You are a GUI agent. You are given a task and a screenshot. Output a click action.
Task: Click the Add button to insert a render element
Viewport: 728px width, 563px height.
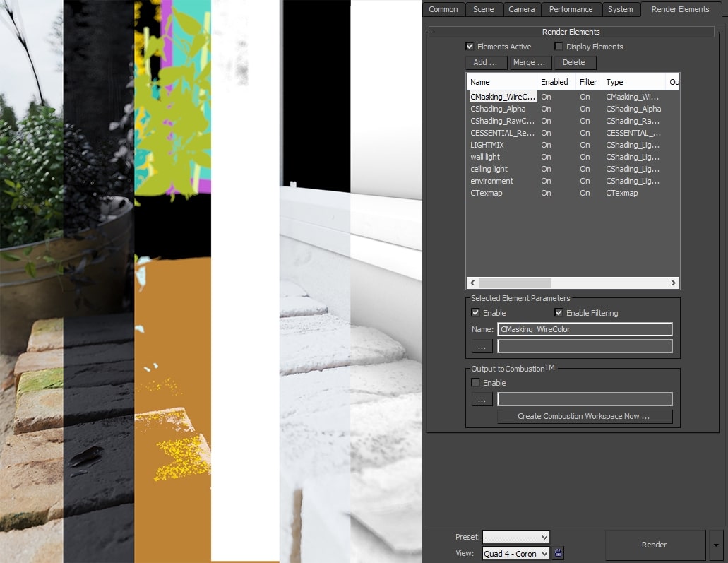pos(485,62)
